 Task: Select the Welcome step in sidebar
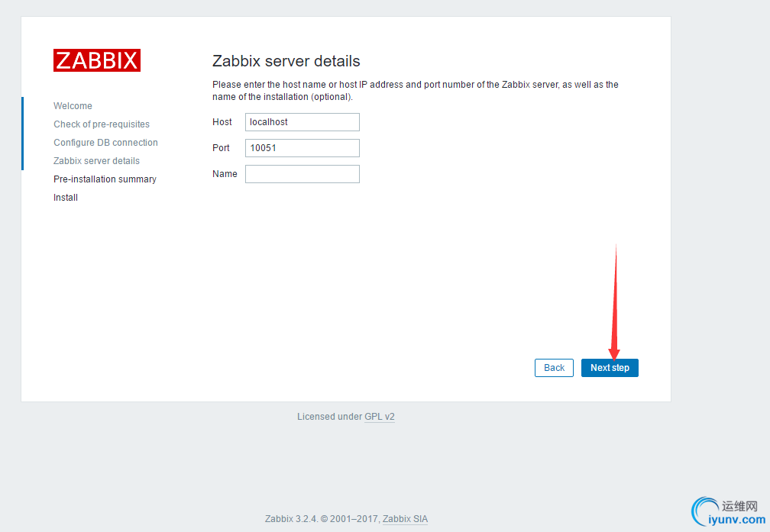tap(73, 106)
